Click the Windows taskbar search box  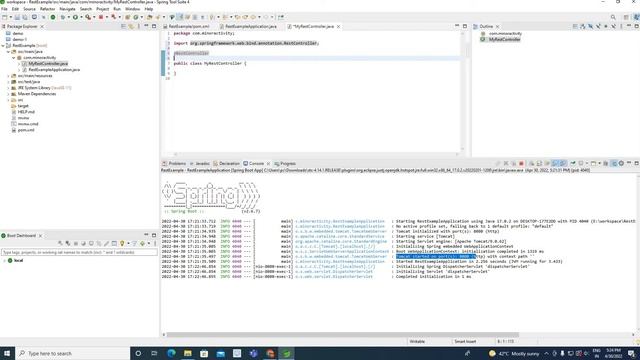tap(73, 353)
